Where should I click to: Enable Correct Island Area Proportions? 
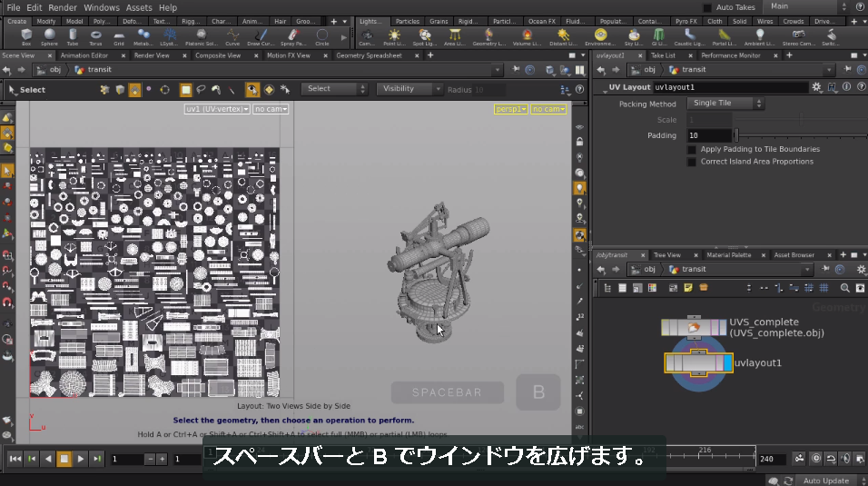click(x=692, y=162)
